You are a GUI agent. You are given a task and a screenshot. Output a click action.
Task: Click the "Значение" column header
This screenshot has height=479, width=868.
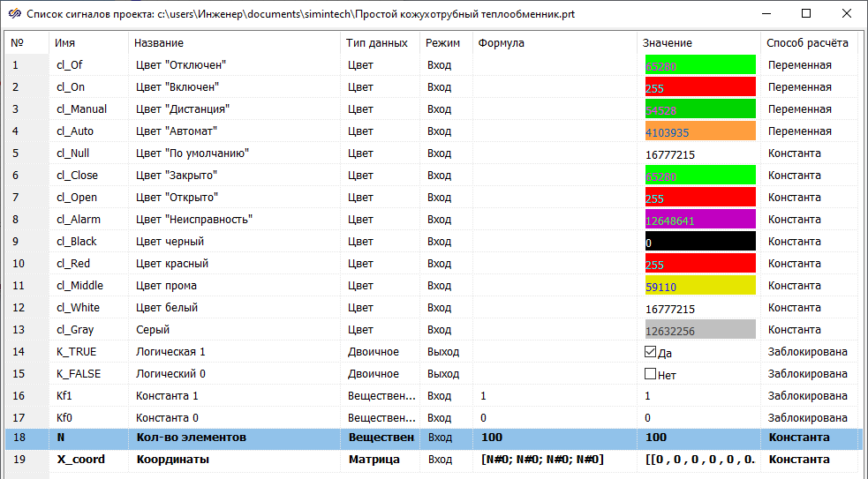coord(668,42)
